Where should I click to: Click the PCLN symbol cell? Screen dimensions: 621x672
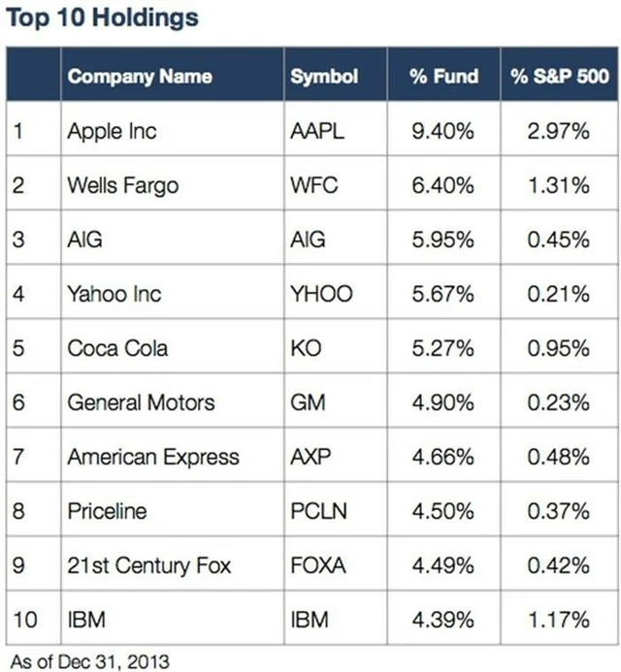tap(318, 511)
